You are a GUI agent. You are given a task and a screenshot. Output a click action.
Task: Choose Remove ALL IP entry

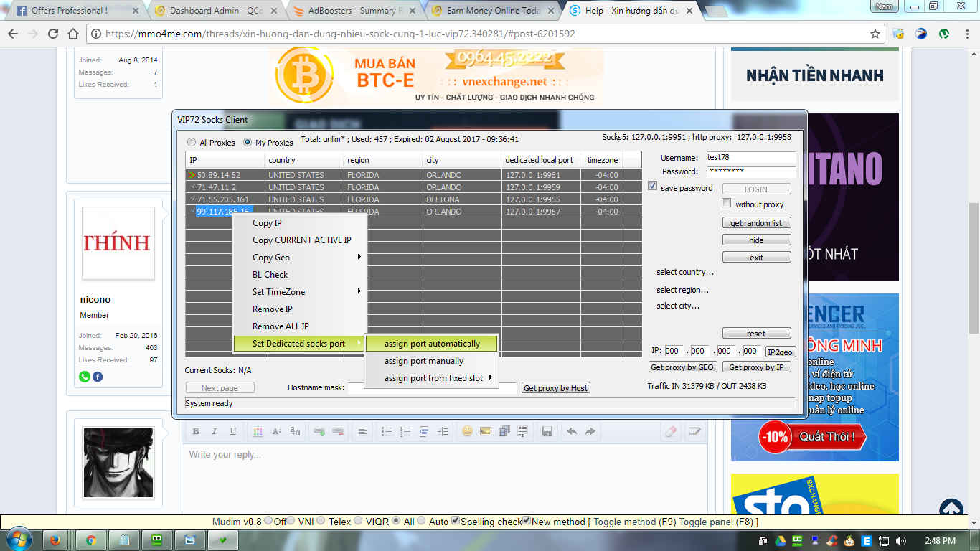tap(301, 326)
